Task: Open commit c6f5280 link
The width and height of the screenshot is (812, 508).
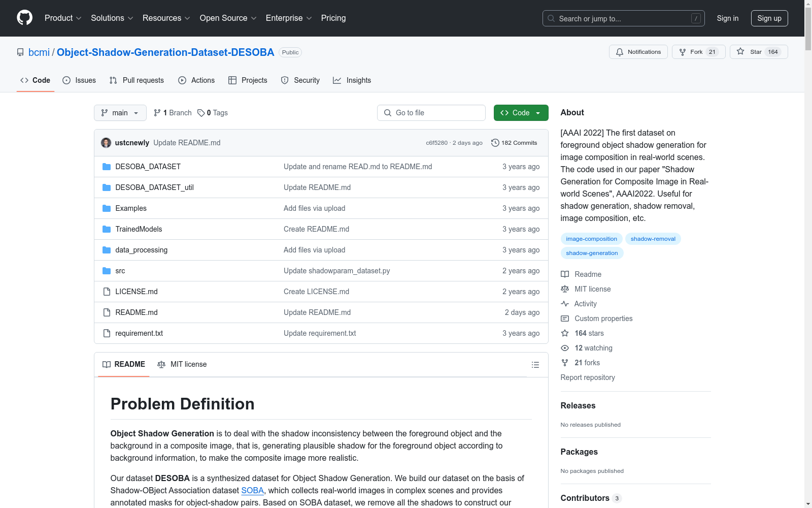Action: point(436,143)
